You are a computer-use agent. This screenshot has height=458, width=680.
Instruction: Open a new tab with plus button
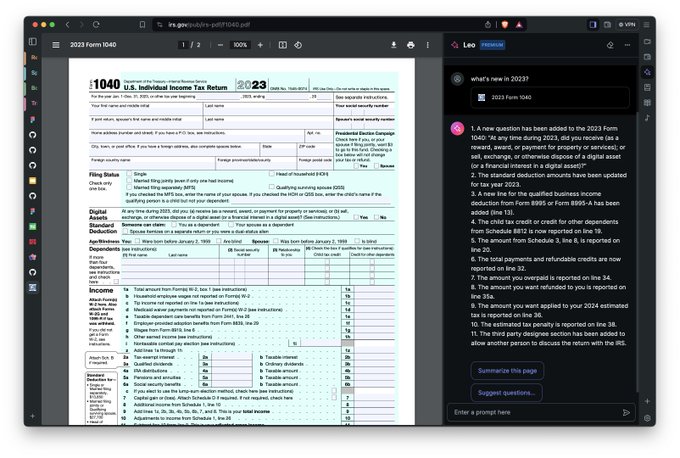33,416
